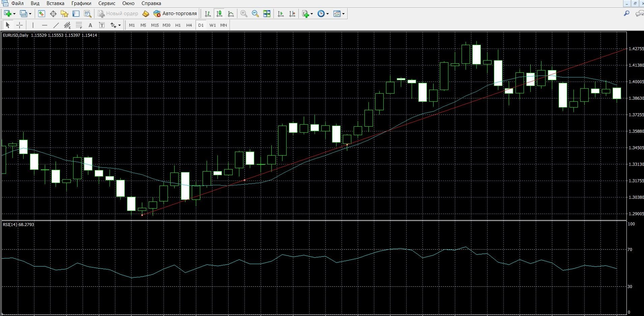Screen dimensions: 644x316
Task: Select the Fibonacci retracement tool
Action: pos(79,25)
